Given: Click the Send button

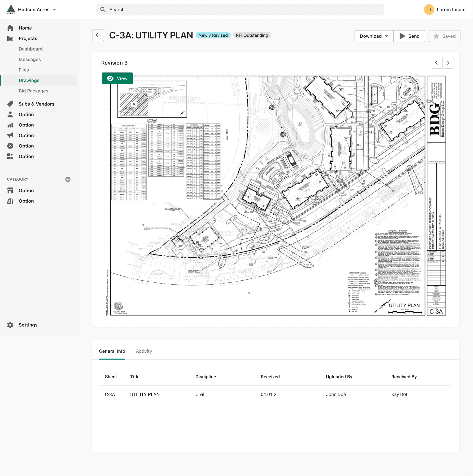Looking at the screenshot, I should tap(409, 36).
